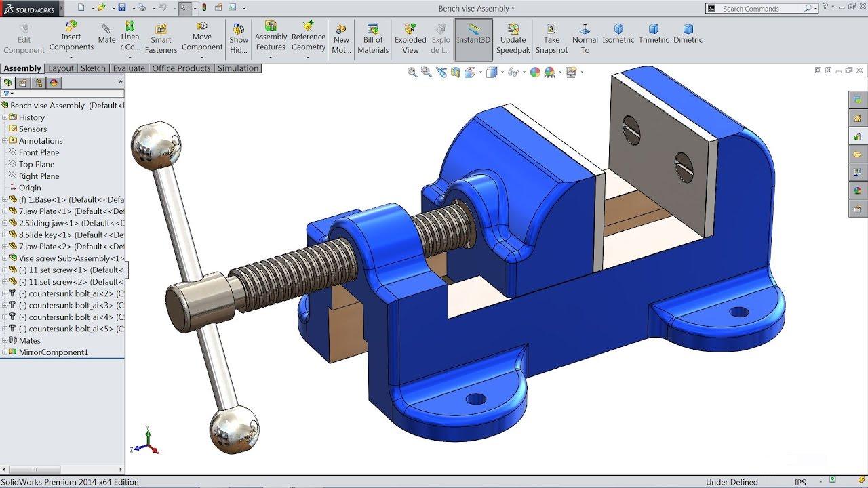Click the IPS unit system in status bar

point(800,482)
